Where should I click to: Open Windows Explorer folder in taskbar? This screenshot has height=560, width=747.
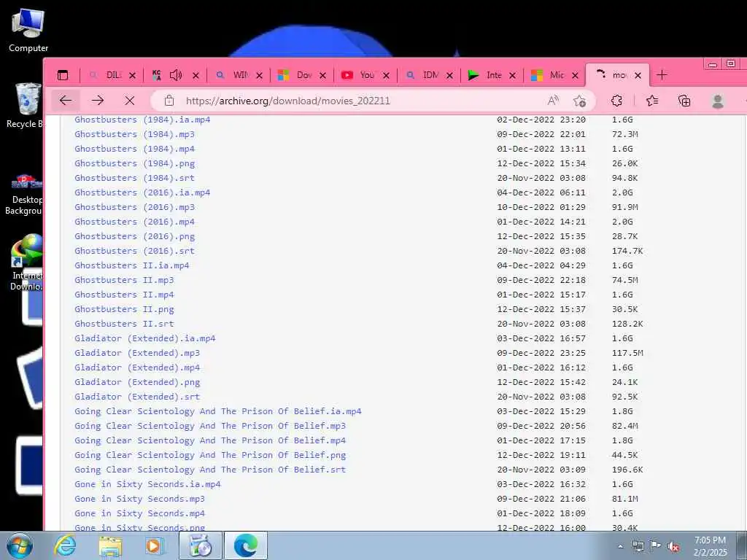tap(110, 545)
